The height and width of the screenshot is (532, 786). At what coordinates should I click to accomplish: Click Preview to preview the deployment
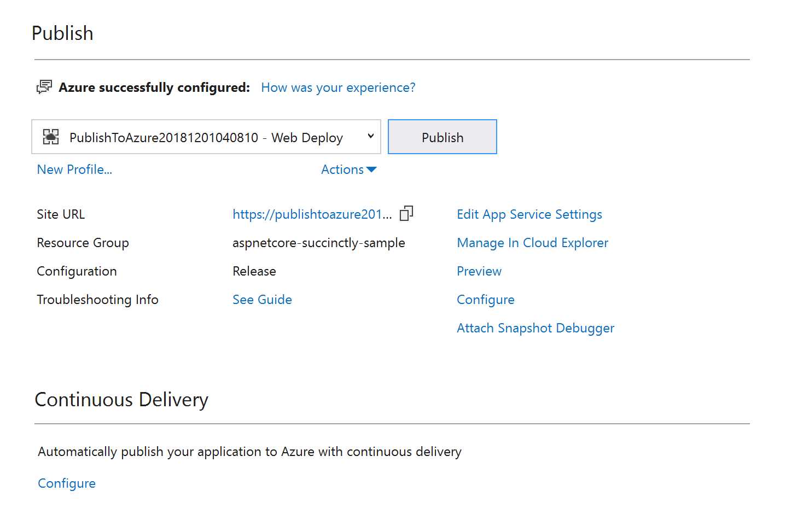479,271
